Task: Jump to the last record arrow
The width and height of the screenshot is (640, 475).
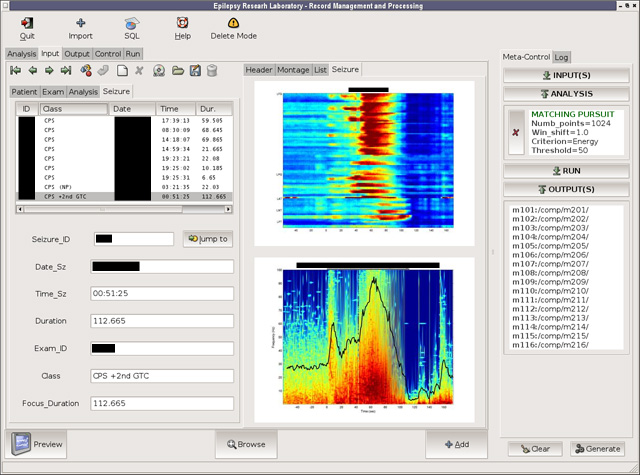Action: (x=66, y=71)
